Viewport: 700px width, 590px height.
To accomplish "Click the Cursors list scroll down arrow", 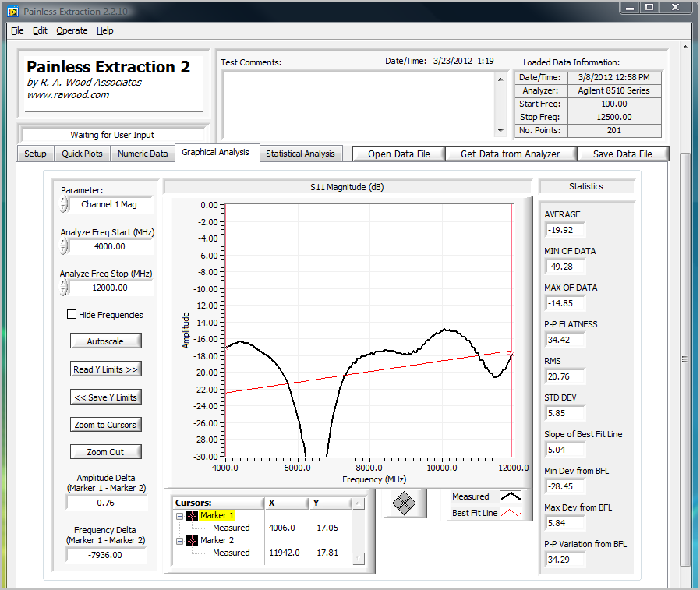I will [358, 558].
